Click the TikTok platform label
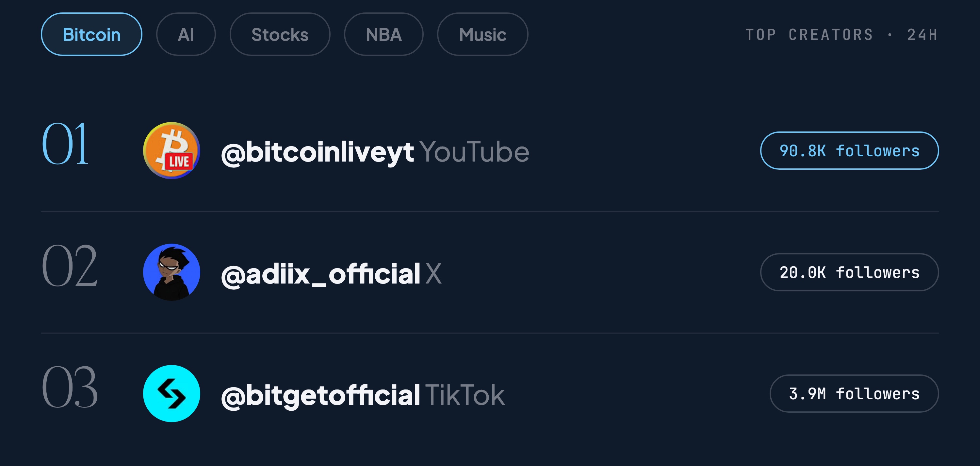 465,395
